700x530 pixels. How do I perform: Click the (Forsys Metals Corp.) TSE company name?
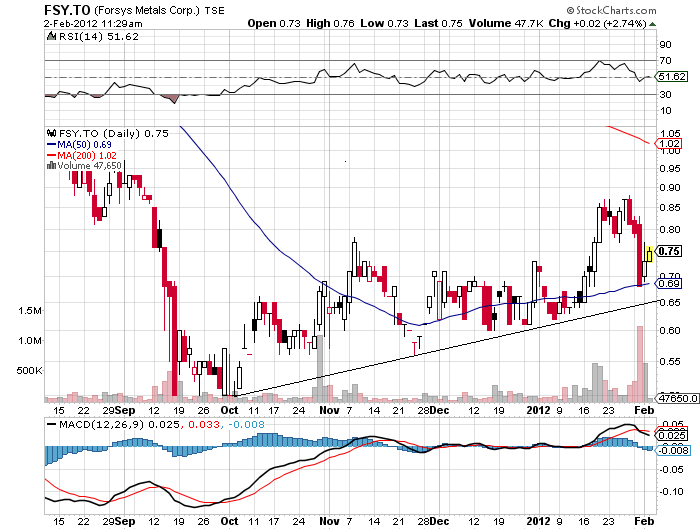point(159,11)
